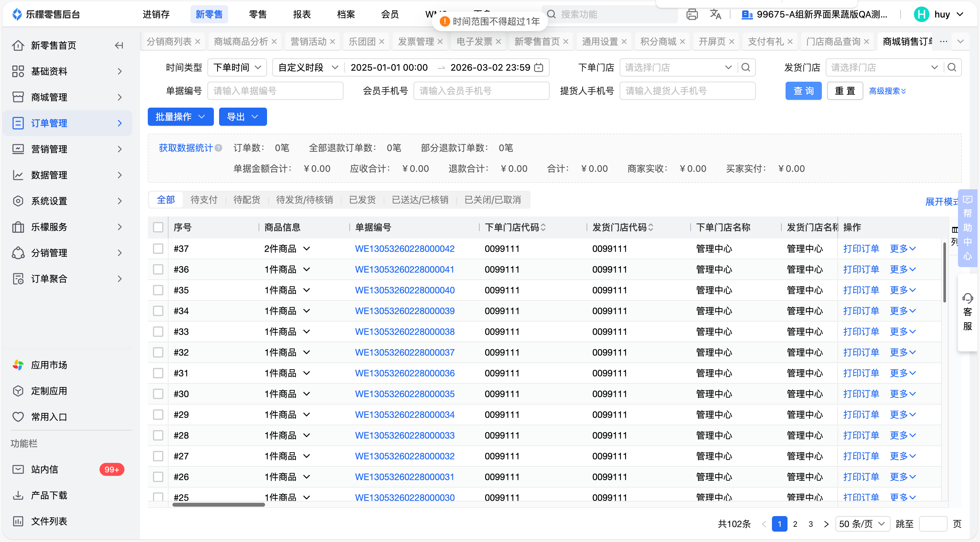Click the 单据编号 input field
Viewport: 980px width, 542px height.
[x=275, y=91]
